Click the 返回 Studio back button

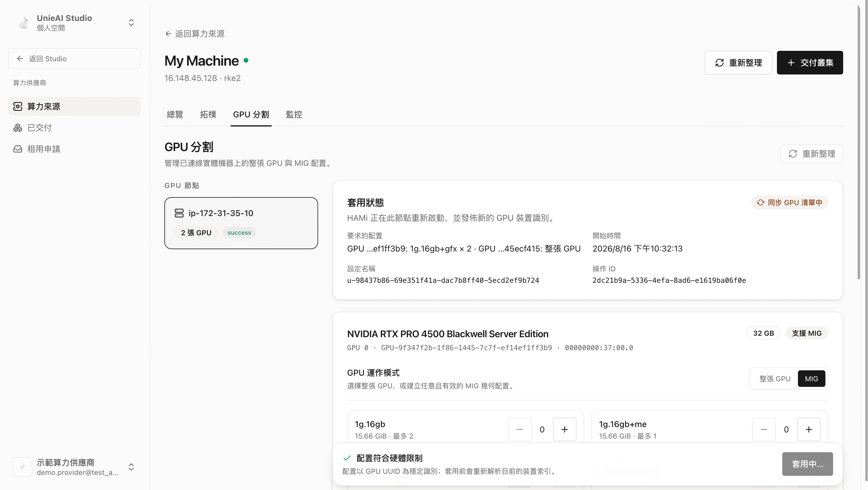tap(75, 59)
